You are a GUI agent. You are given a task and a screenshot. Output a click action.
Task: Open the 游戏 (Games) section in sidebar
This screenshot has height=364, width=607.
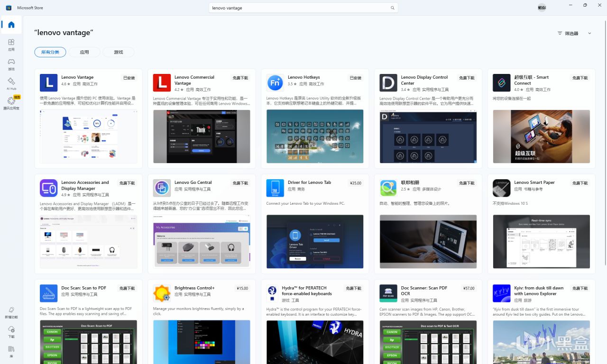pos(11,64)
